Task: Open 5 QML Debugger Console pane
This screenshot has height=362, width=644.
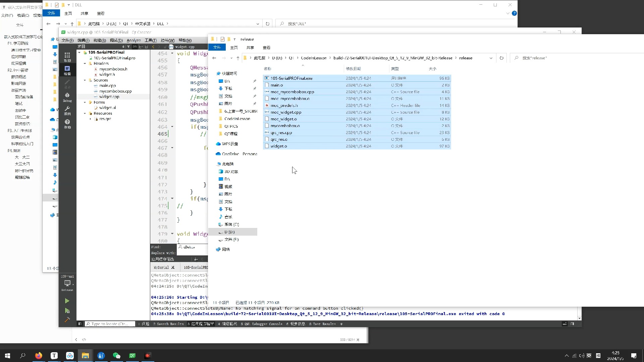Action: [262, 324]
